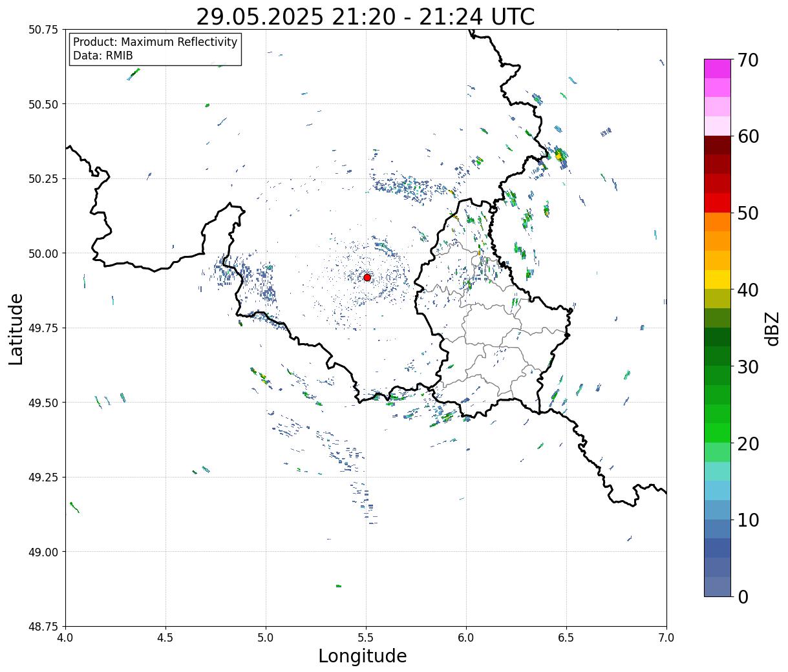788x672 pixels.
Task: Click the plot title date and time
Action: click(x=365, y=16)
